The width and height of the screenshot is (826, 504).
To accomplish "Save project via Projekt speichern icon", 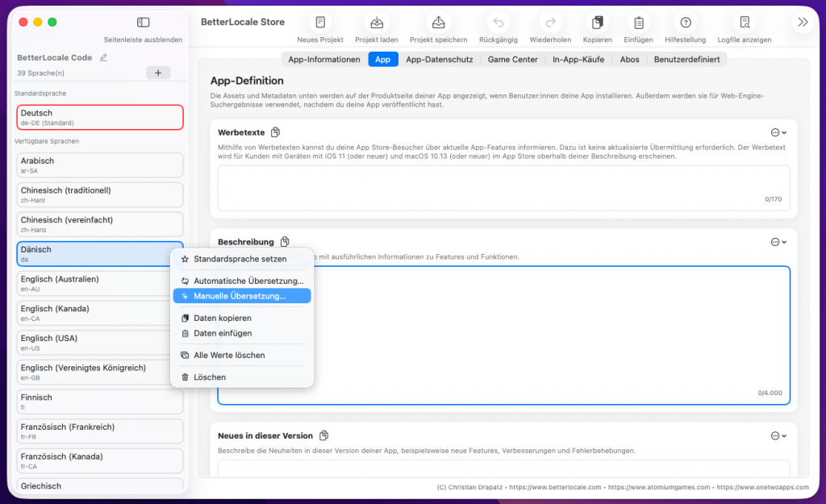I will pos(438,23).
